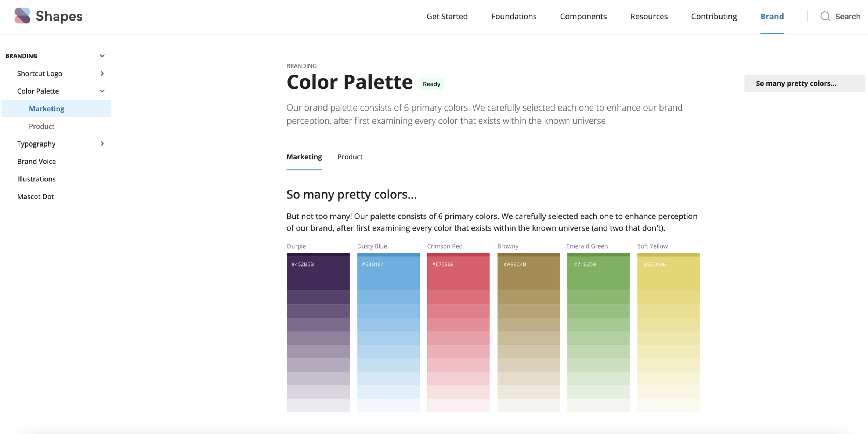Screen dimensions: 868x434
Task: Open Mascot Dot in the sidebar
Action: click(35, 196)
